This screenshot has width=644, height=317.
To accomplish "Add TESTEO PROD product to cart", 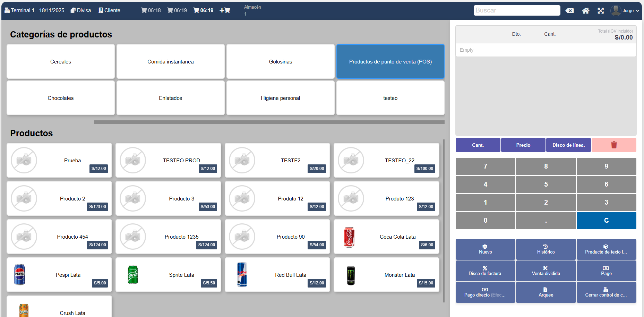I will (x=168, y=160).
